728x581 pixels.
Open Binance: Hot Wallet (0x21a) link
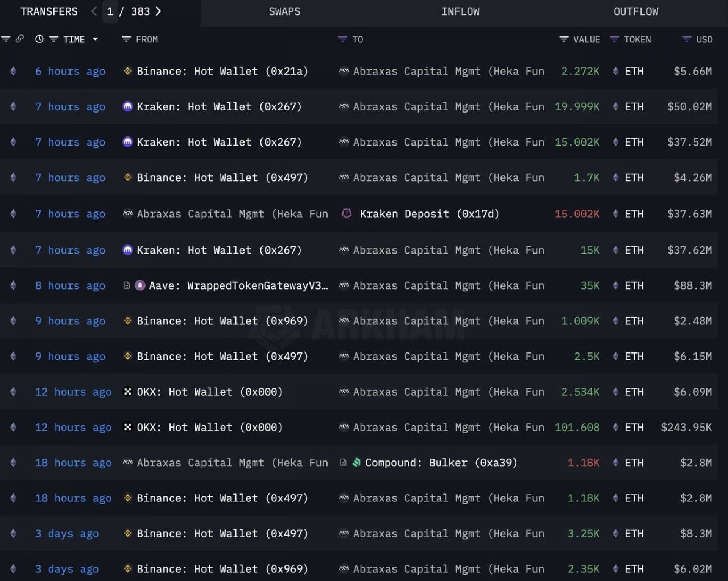pos(222,71)
